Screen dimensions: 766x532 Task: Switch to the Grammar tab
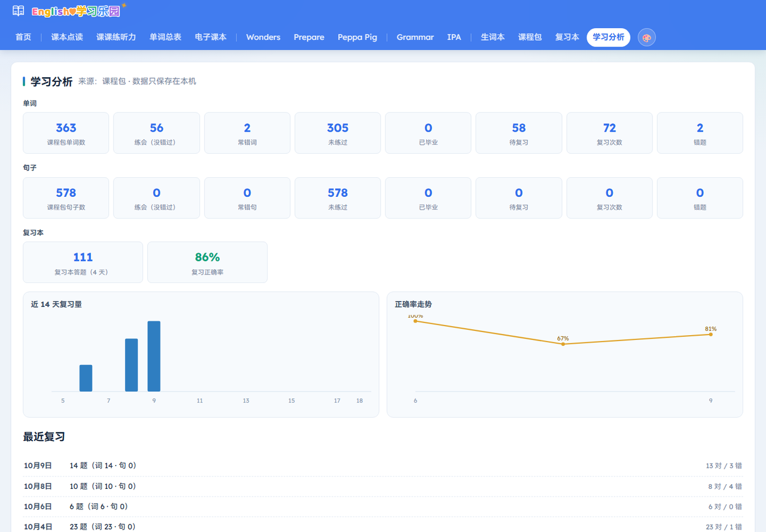click(x=415, y=37)
